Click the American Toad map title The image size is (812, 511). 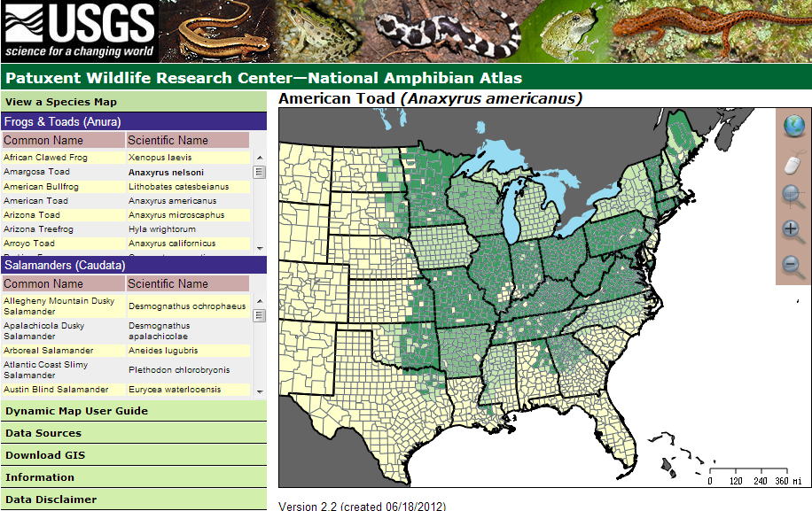(430, 98)
